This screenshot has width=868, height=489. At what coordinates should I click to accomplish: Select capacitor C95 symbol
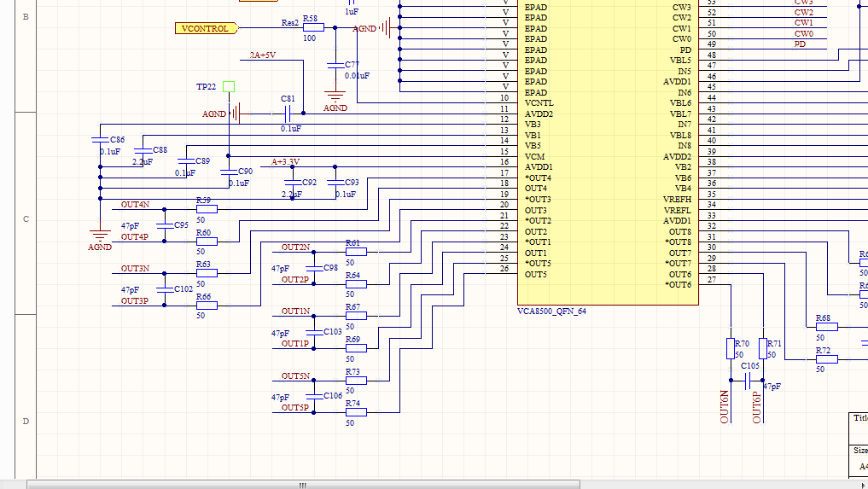164,225
